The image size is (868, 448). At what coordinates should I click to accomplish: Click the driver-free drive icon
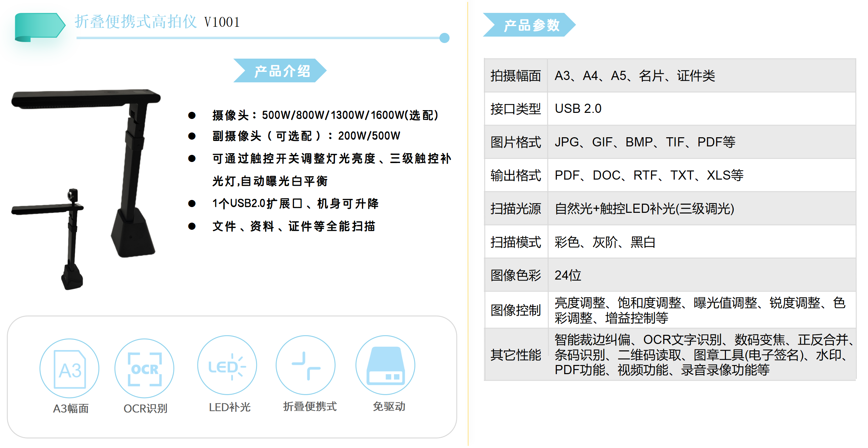coord(385,366)
